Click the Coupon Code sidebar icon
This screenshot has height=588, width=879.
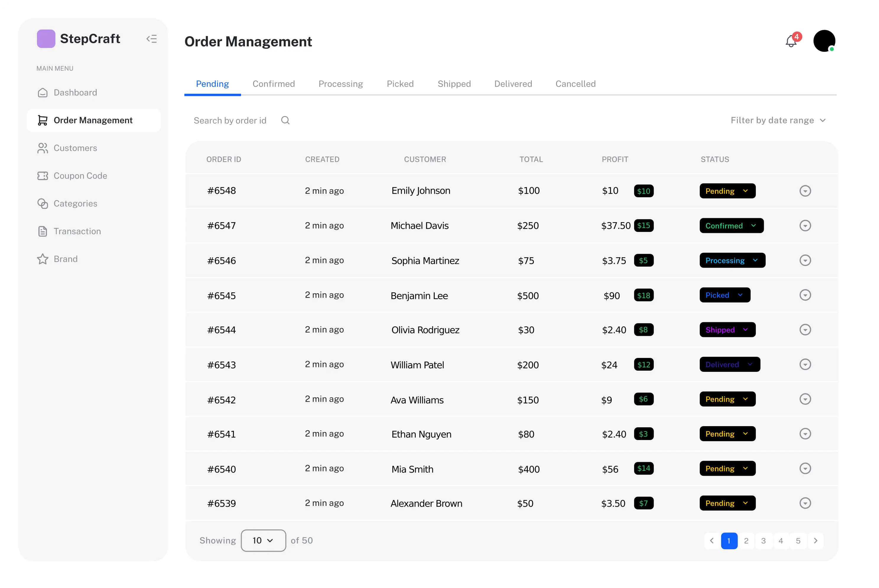pyautogui.click(x=43, y=175)
